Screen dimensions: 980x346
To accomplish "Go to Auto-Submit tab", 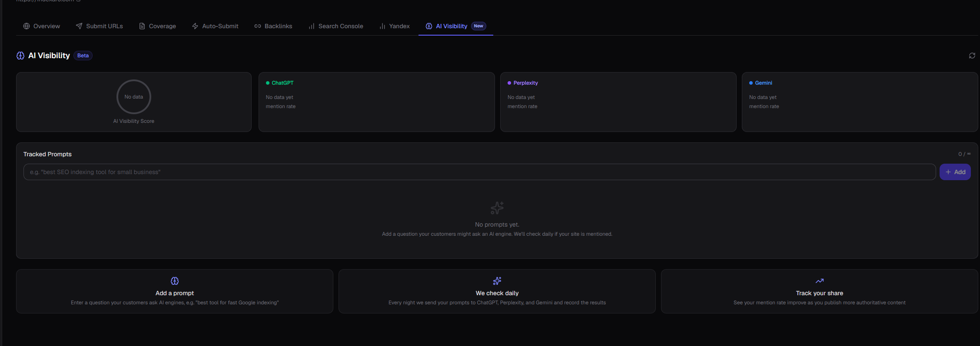I will 215,26.
